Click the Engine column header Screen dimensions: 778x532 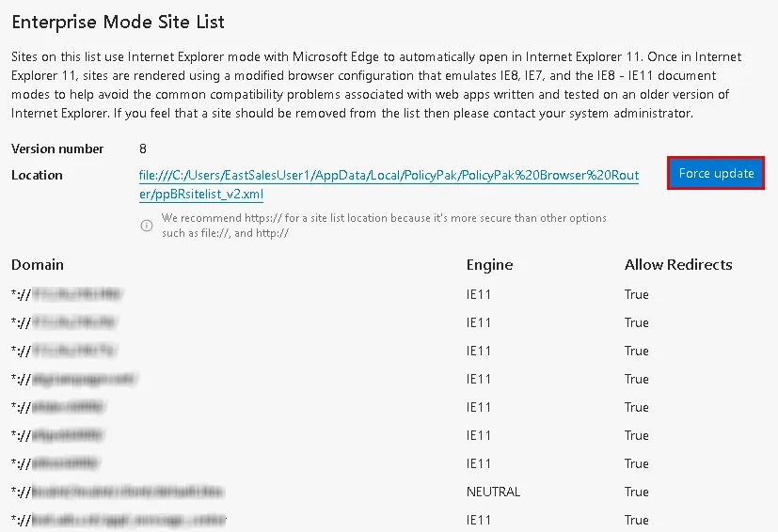tap(489, 264)
